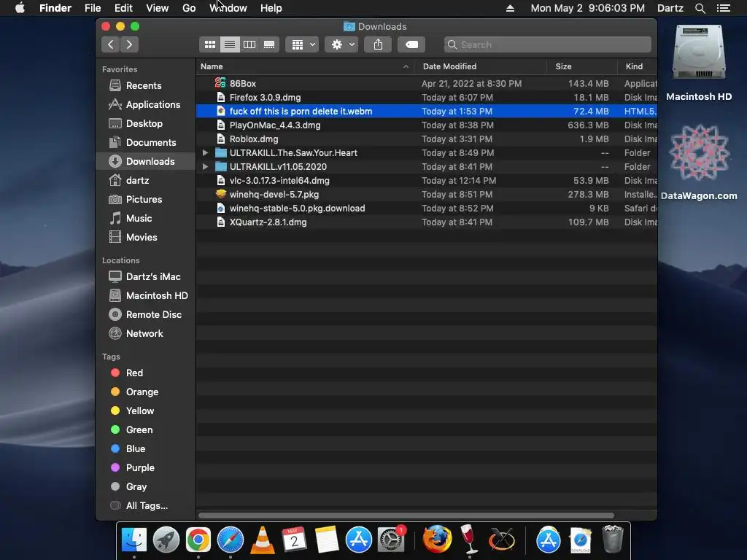747x560 pixels.
Task: Switch to column view in Finder toolbar
Action: [249, 44]
